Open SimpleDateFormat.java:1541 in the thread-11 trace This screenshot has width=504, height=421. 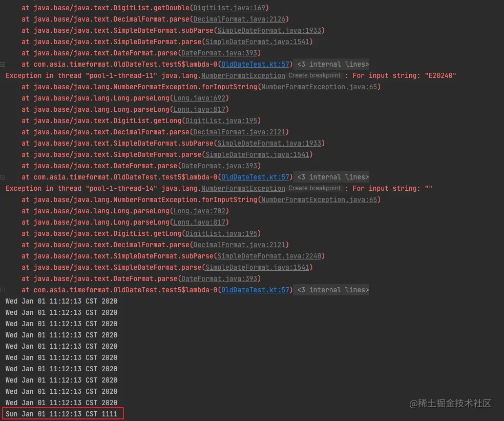[257, 154]
